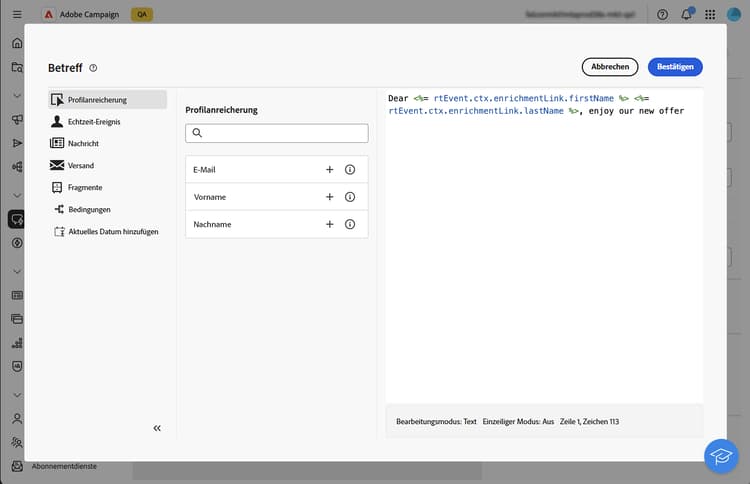
Task: Collapse the left panel with double chevron
Action: tap(157, 428)
